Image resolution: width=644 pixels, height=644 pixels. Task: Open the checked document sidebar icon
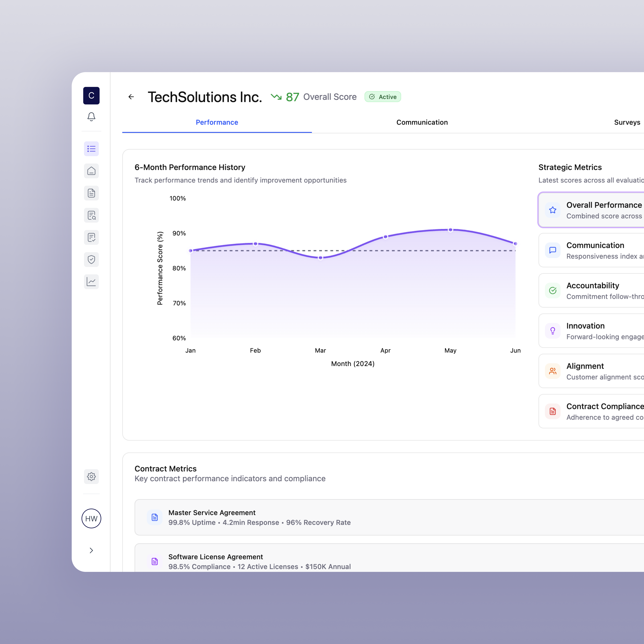click(x=91, y=237)
